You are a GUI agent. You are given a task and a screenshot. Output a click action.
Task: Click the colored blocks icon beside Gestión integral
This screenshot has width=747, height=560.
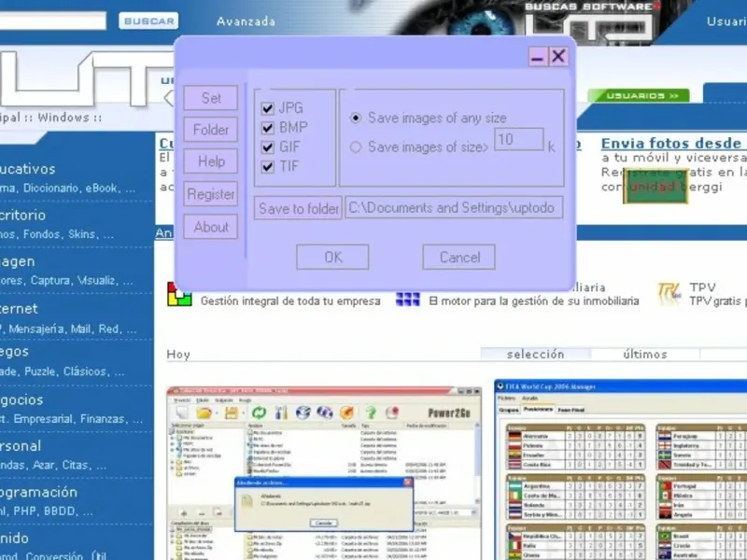pos(179,294)
